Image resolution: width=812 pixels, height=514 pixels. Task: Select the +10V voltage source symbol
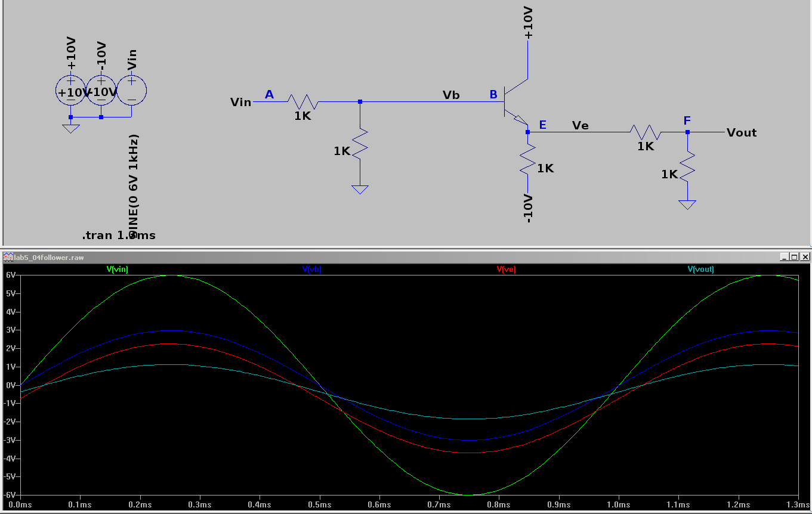pyautogui.click(x=70, y=91)
